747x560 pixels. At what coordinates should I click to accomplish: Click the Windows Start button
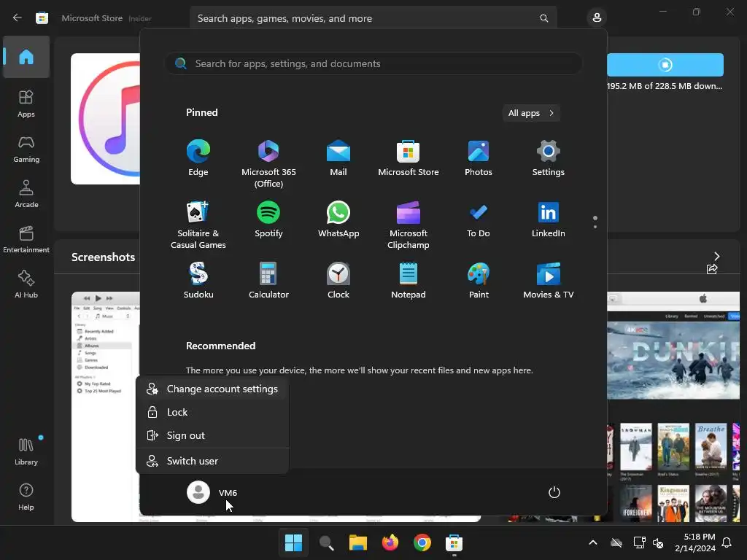pyautogui.click(x=293, y=542)
